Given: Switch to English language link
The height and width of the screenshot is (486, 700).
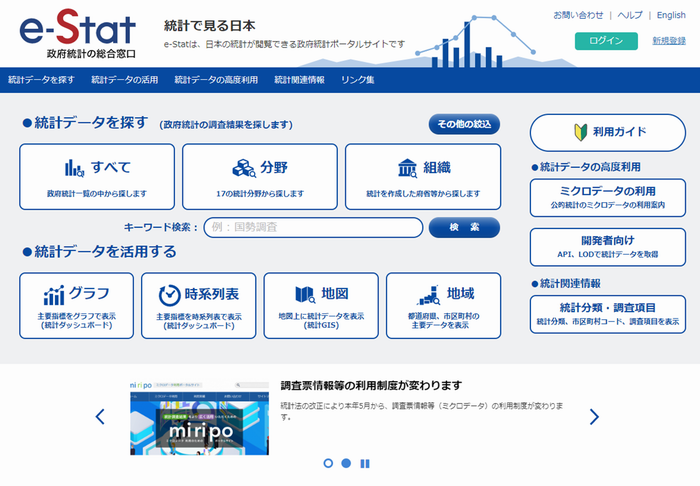Looking at the screenshot, I should pyautogui.click(x=671, y=15).
